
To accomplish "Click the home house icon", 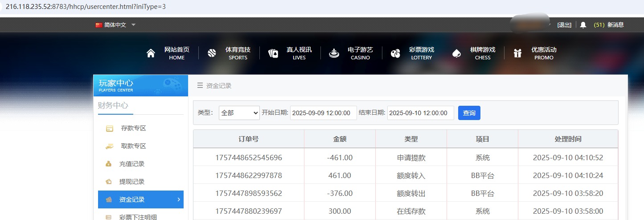I will [x=151, y=54].
